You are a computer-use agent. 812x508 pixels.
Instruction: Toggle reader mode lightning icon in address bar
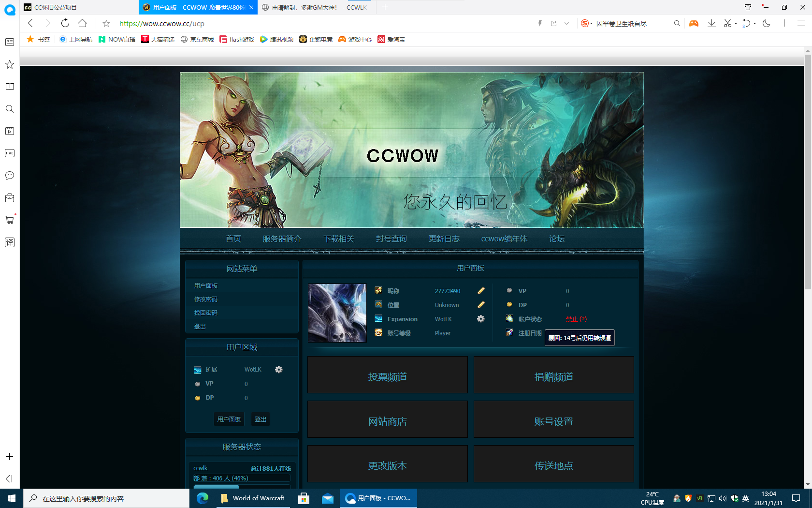tap(540, 23)
